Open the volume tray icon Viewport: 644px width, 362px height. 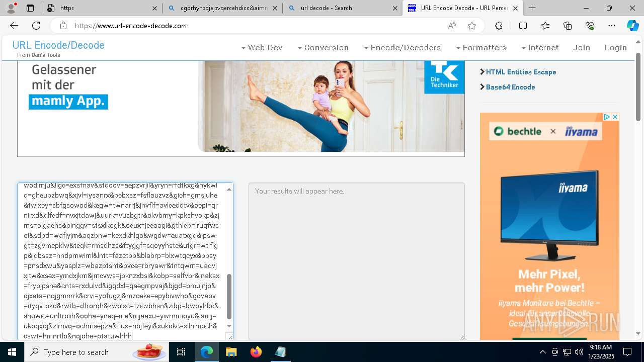[x=579, y=352]
